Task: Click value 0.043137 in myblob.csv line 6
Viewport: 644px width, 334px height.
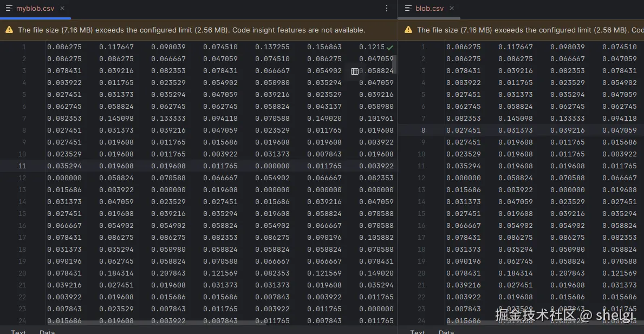Action: point(324,107)
